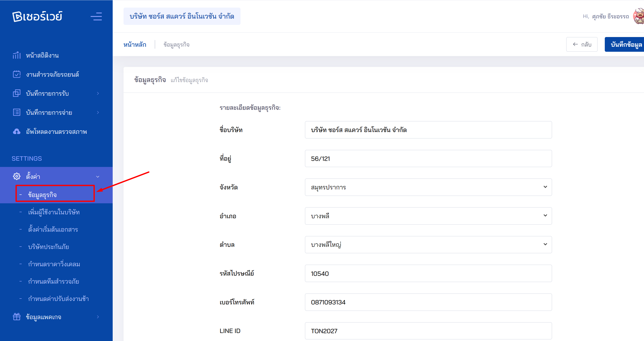Click the hamburger menu toggle icon
The width and height of the screenshot is (644, 341).
click(x=96, y=16)
